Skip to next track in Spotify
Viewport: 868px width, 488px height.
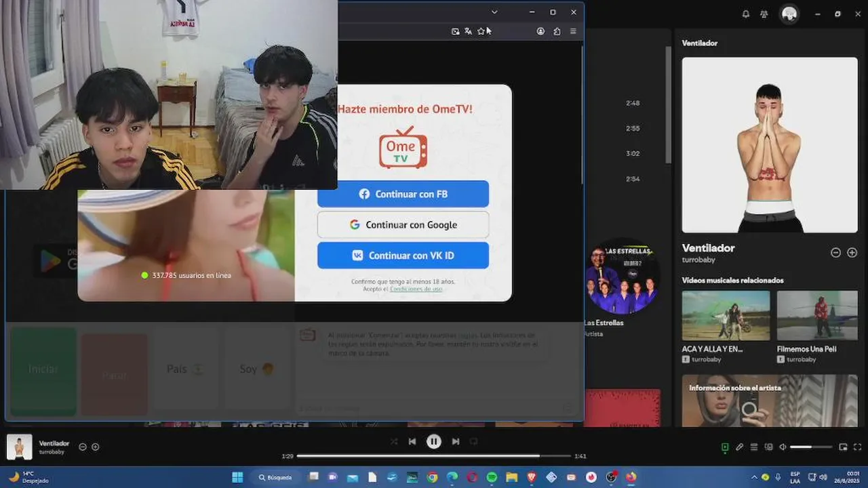pyautogui.click(x=456, y=441)
